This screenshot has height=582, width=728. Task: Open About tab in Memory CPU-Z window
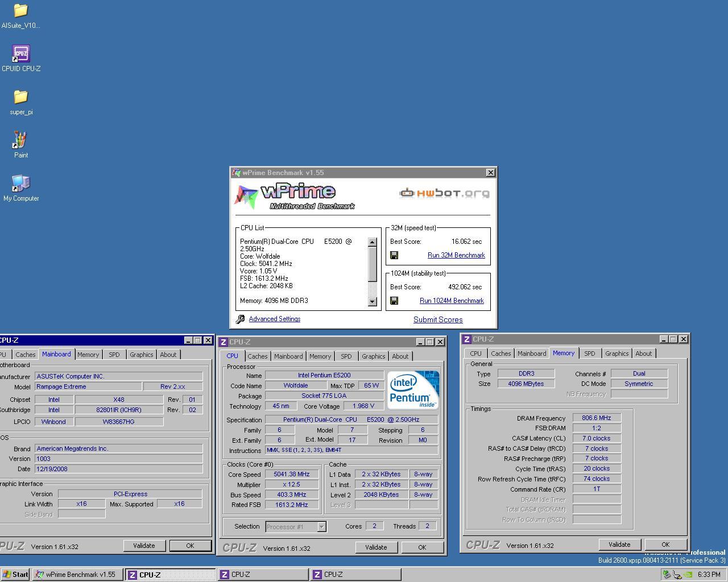click(x=644, y=354)
